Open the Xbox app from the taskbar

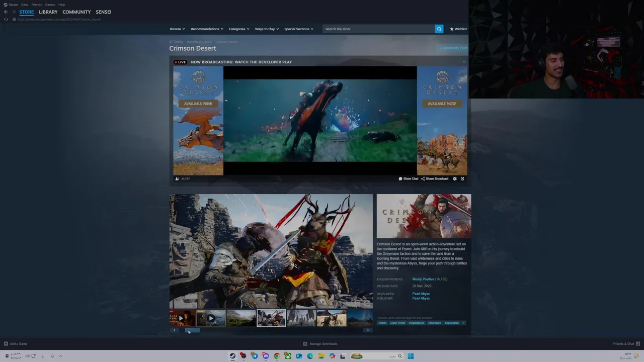point(288,356)
